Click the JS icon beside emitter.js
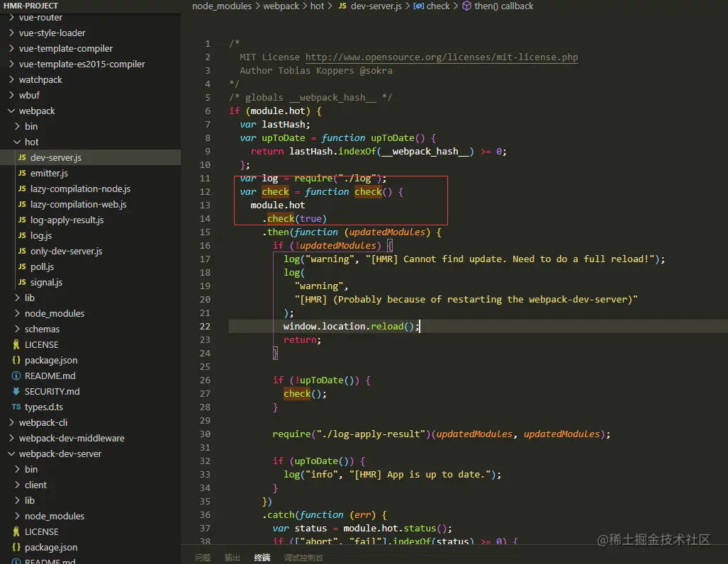The image size is (728, 564). [x=22, y=173]
